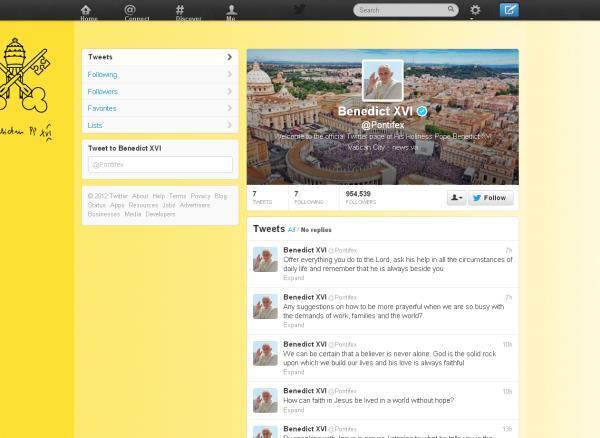
Task: Open the Status footer link
Action: 96,205
